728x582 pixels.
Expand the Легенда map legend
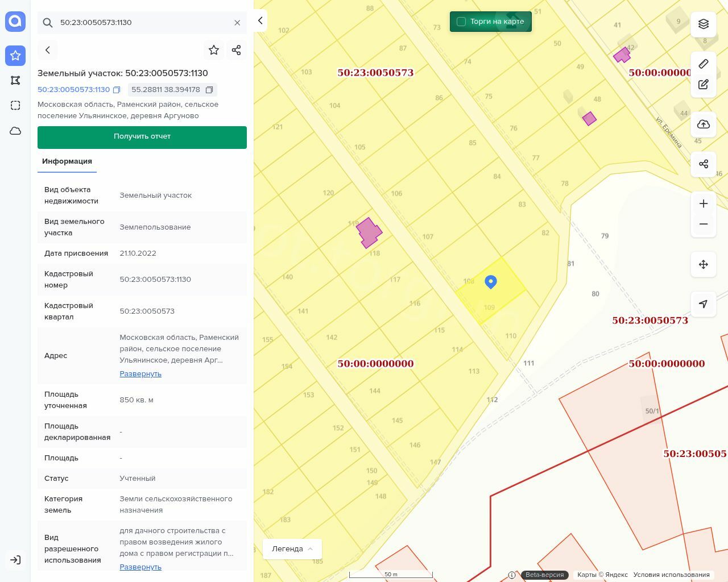point(292,549)
